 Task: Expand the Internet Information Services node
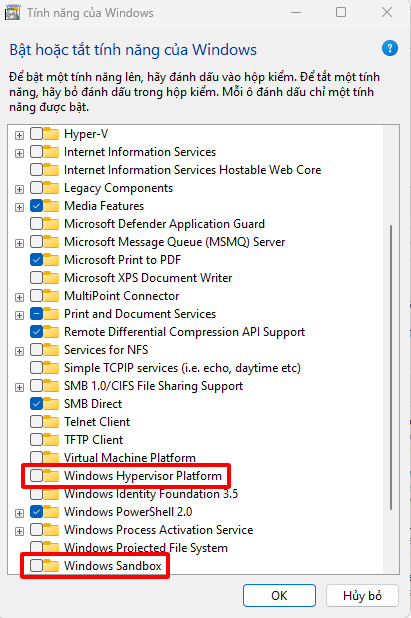pos(19,153)
